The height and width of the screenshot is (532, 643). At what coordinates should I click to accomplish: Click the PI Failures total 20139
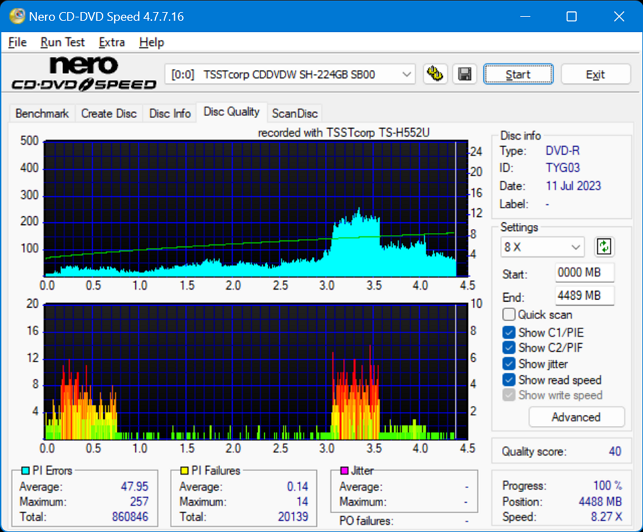coord(293,516)
